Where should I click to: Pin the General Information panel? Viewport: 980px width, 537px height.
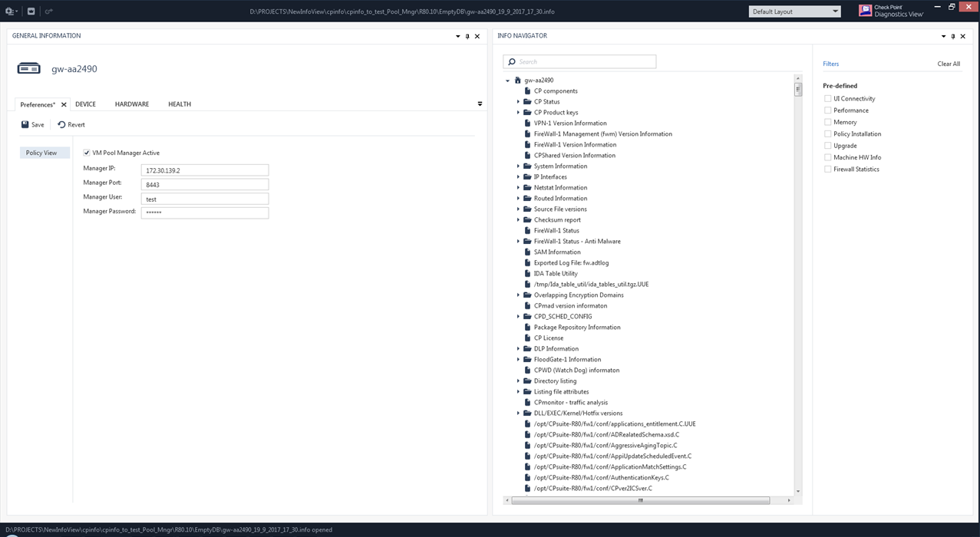467,36
